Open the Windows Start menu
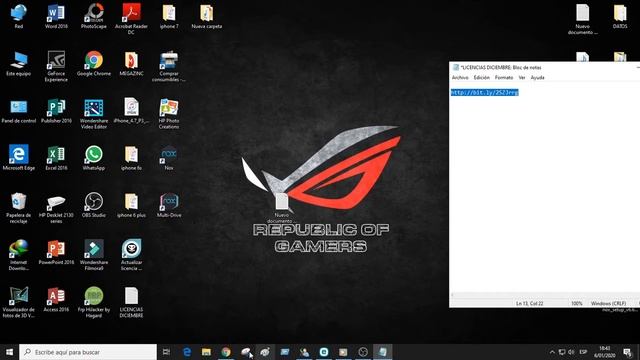 click(9, 352)
